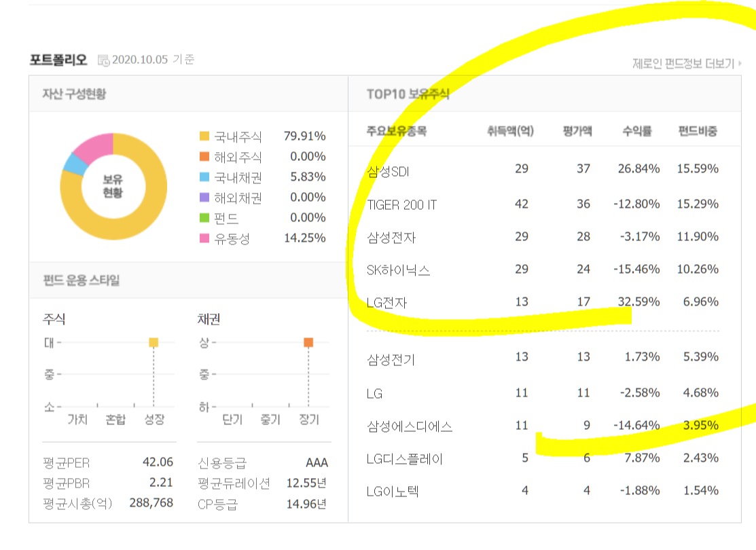Select the SK하이닉스 holding name
This screenshot has height=550, width=756.
pyautogui.click(x=398, y=270)
